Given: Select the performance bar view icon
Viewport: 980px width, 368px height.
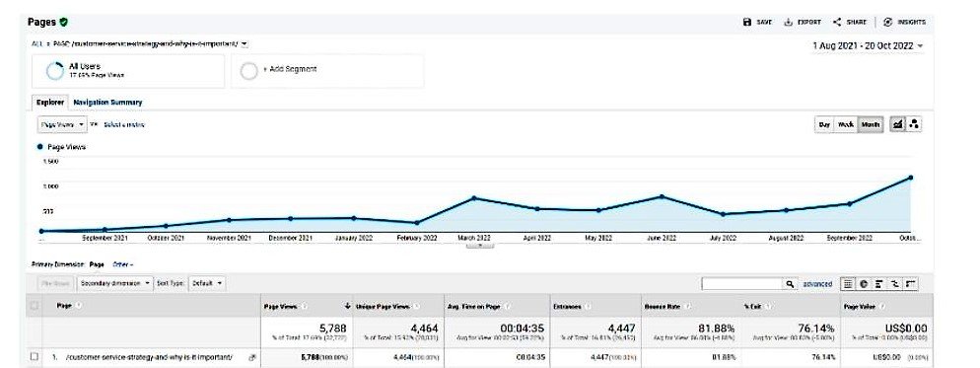Looking at the screenshot, I should [x=879, y=284].
